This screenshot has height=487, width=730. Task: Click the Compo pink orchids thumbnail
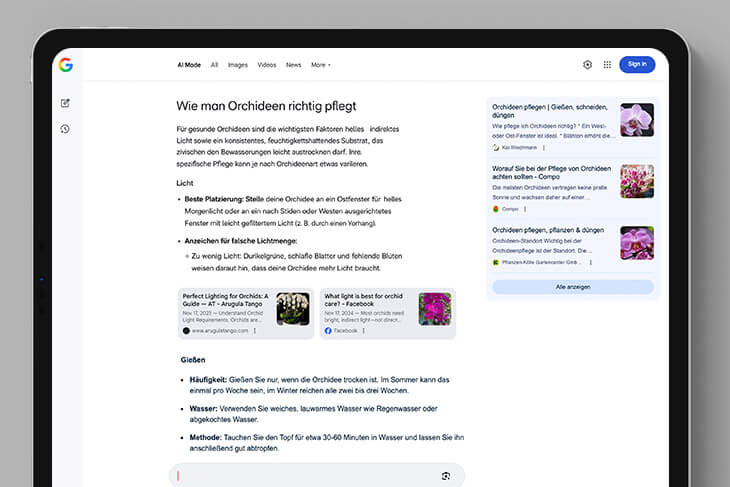(x=637, y=181)
